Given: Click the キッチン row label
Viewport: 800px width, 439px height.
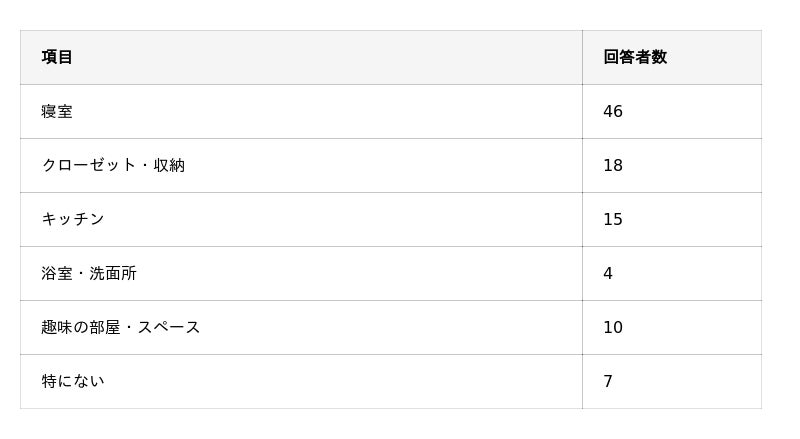Looking at the screenshot, I should tap(72, 220).
